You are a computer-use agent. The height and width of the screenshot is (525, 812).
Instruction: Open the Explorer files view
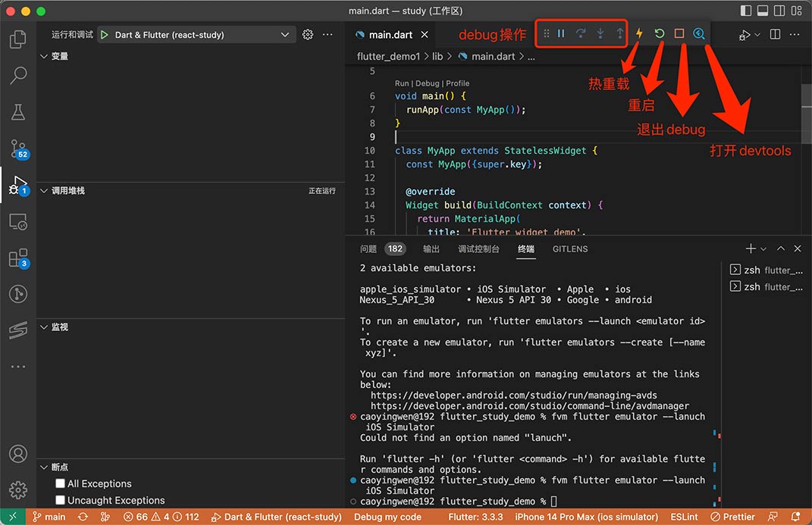(x=18, y=39)
